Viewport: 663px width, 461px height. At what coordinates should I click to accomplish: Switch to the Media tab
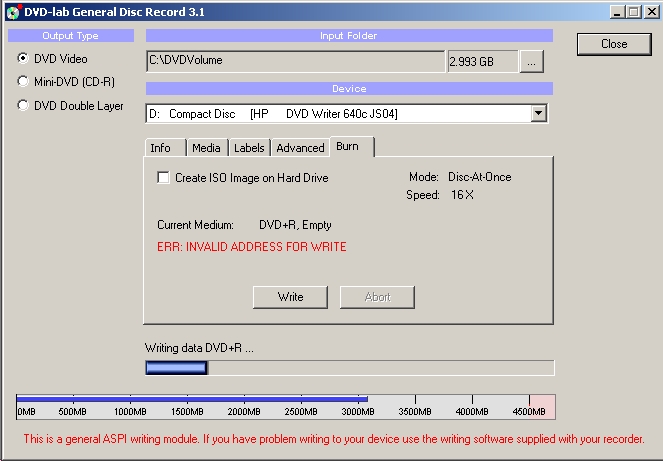(x=207, y=148)
